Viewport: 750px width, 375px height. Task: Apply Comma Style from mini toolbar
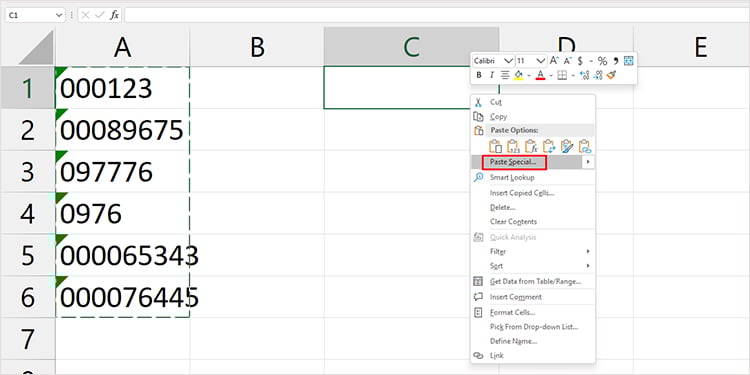coord(616,61)
